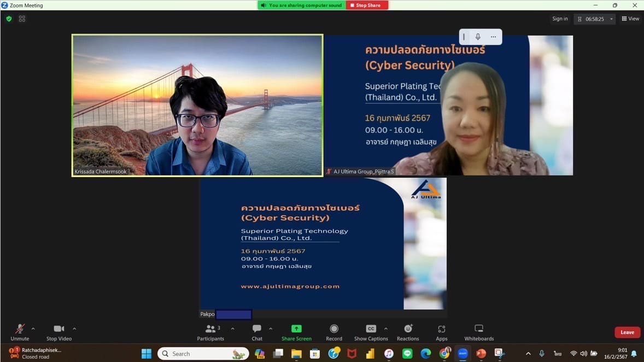Show hidden system tray icons
The height and width of the screenshot is (362, 644).
click(x=528, y=353)
